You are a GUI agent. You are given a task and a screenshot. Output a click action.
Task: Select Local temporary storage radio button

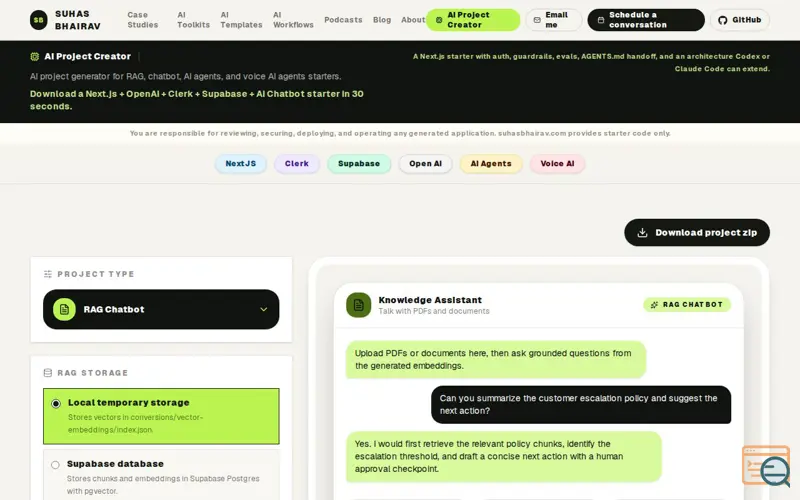[x=56, y=404]
